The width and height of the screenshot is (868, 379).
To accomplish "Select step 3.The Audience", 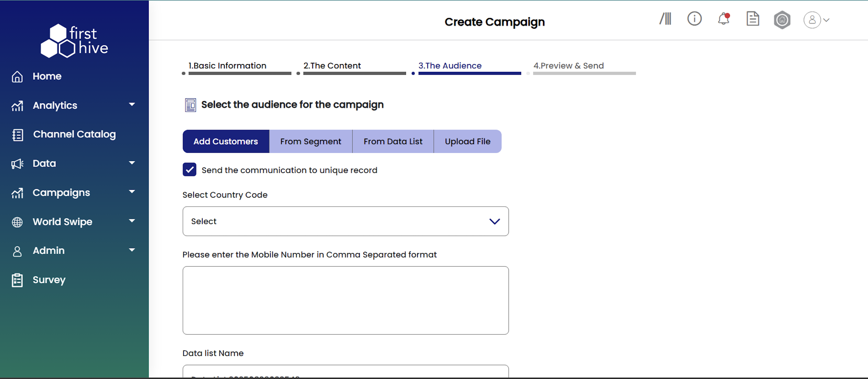I will (450, 66).
